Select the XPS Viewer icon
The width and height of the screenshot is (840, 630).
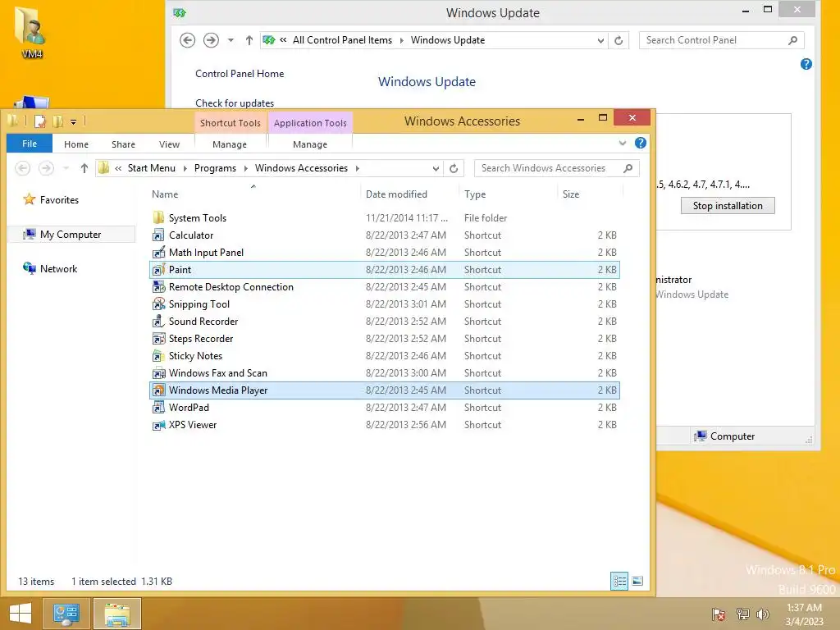point(158,425)
